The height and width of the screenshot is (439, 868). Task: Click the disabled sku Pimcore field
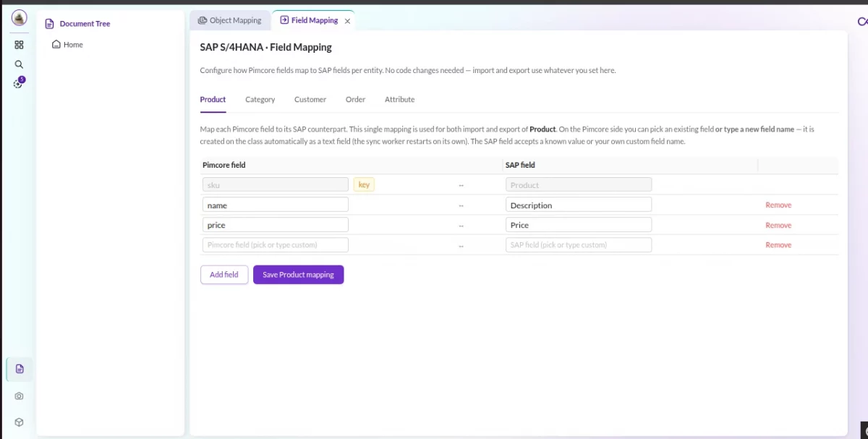tap(276, 184)
